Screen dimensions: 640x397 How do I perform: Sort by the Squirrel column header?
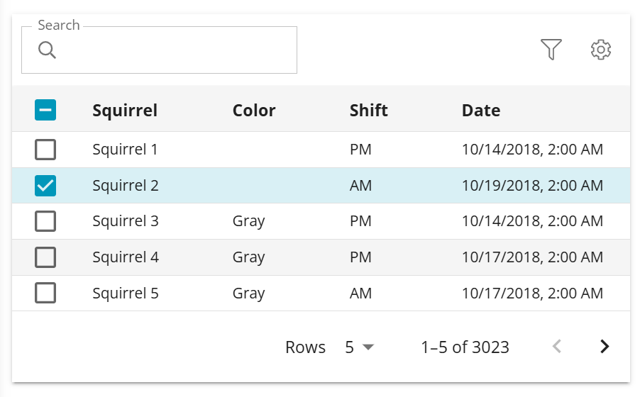click(124, 110)
